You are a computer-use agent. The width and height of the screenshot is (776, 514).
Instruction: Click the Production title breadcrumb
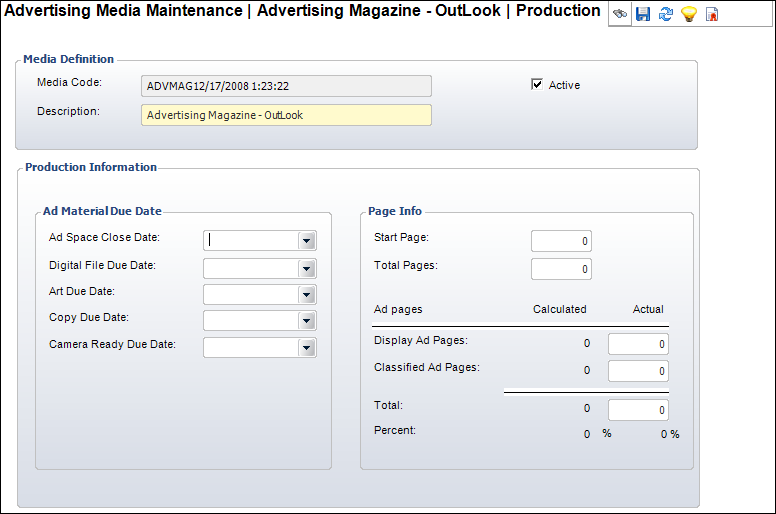(558, 11)
